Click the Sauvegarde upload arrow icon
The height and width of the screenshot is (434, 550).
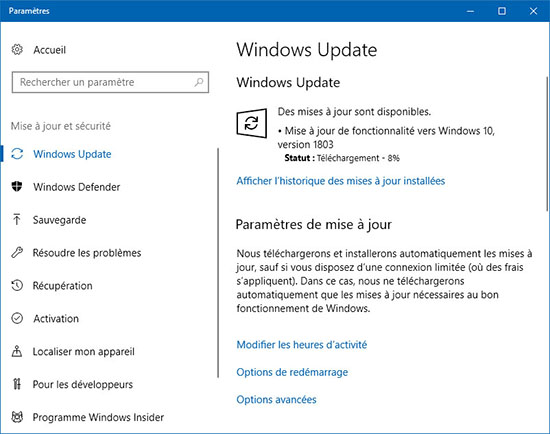coord(16,220)
